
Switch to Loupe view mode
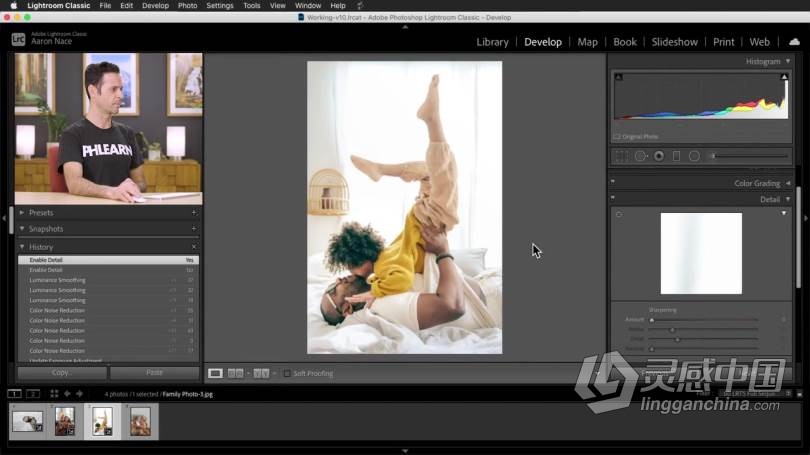(x=215, y=373)
